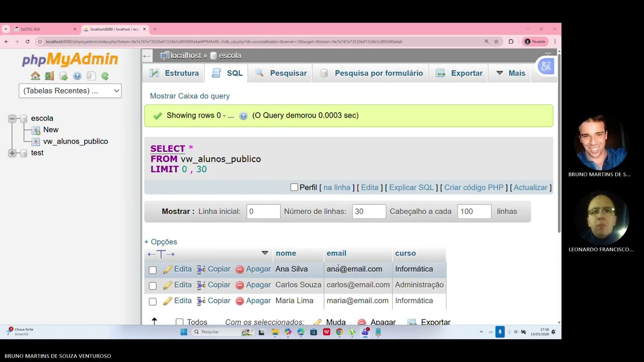
Task: Click red Apagar icon for Ana Silva row
Action: click(x=240, y=269)
